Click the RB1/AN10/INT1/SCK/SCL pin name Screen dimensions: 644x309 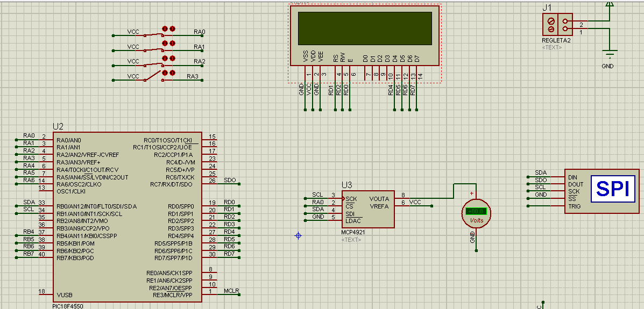[x=89, y=214]
